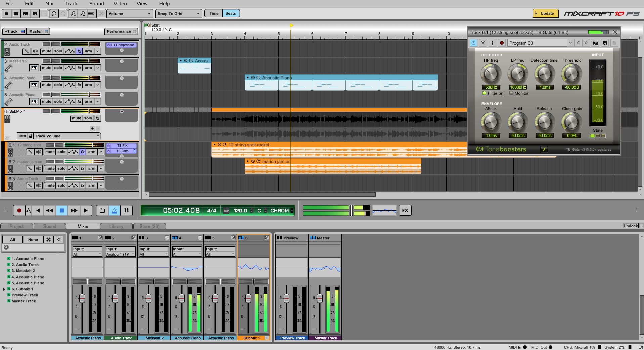
Task: Open the Mix menu
Action: click(x=49, y=4)
